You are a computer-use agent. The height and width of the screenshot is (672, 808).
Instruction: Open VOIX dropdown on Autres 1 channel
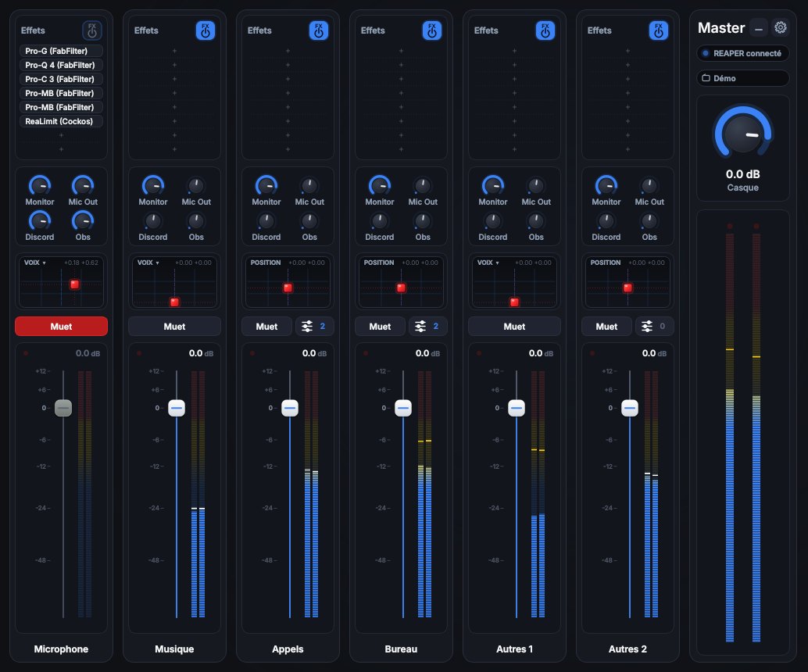pyautogui.click(x=488, y=263)
